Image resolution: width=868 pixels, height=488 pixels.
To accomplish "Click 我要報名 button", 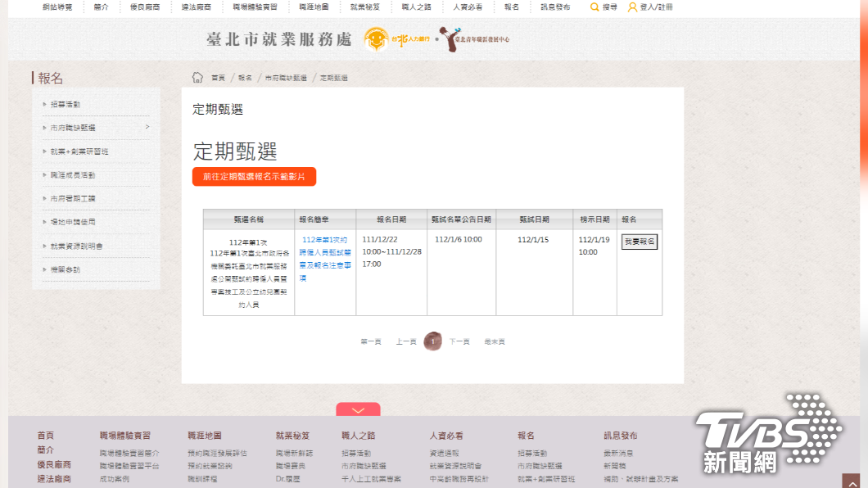I will (x=640, y=242).
